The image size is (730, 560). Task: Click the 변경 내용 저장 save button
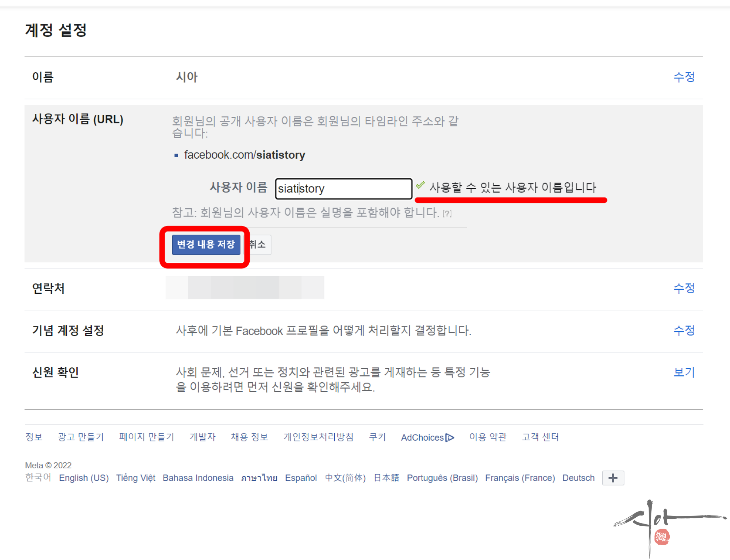point(206,244)
